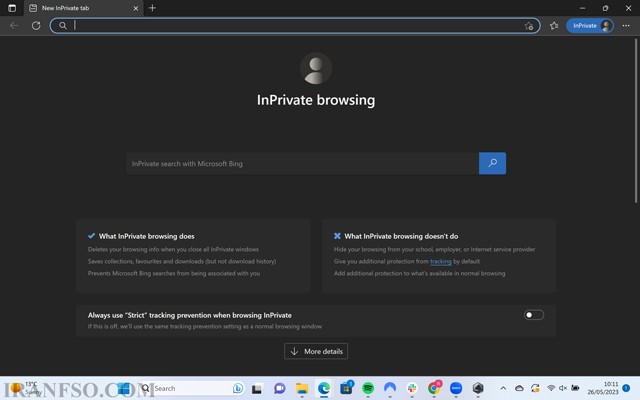Click the blue search magnifier button
This screenshot has height=400, width=640.
(492, 163)
